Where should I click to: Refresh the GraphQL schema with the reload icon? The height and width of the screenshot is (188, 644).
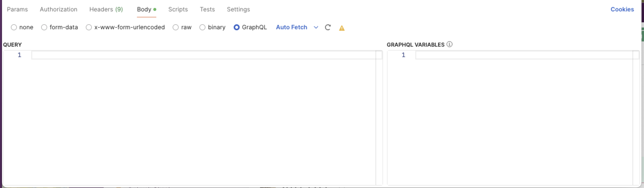click(328, 27)
